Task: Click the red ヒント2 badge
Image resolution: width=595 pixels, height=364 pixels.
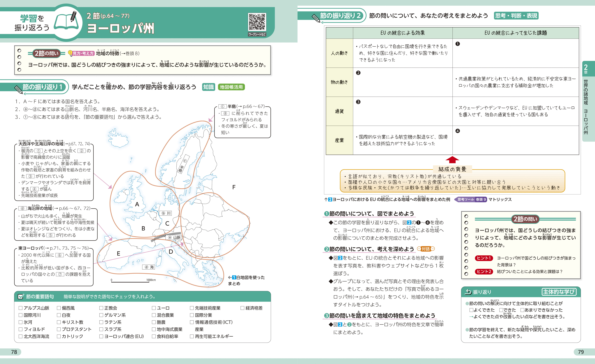Action: (x=484, y=272)
